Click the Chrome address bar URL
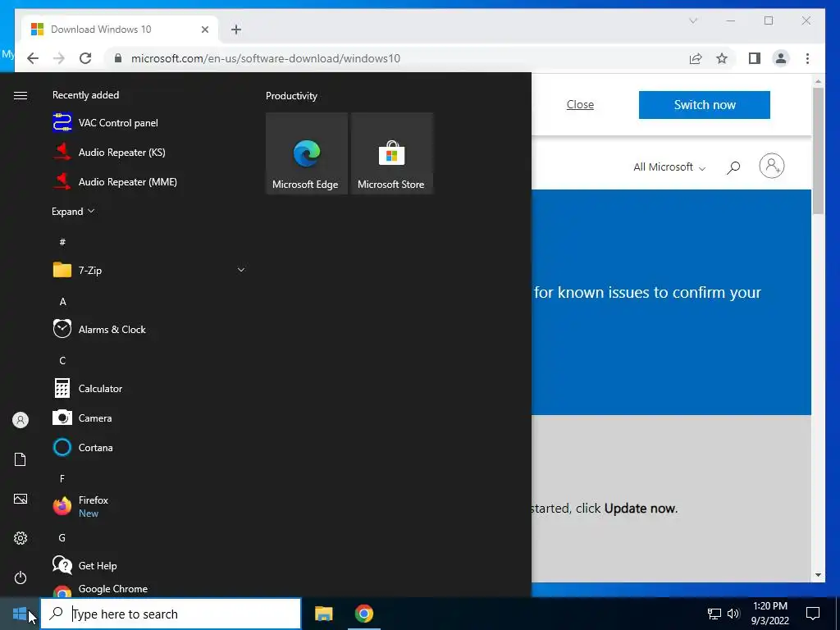This screenshot has height=630, width=840. (266, 58)
